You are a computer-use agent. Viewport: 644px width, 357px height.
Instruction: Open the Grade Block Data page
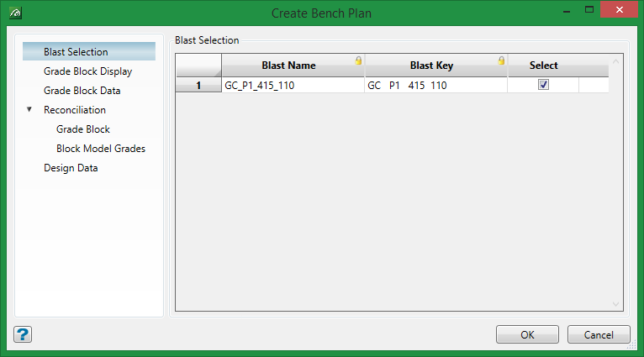(82, 91)
